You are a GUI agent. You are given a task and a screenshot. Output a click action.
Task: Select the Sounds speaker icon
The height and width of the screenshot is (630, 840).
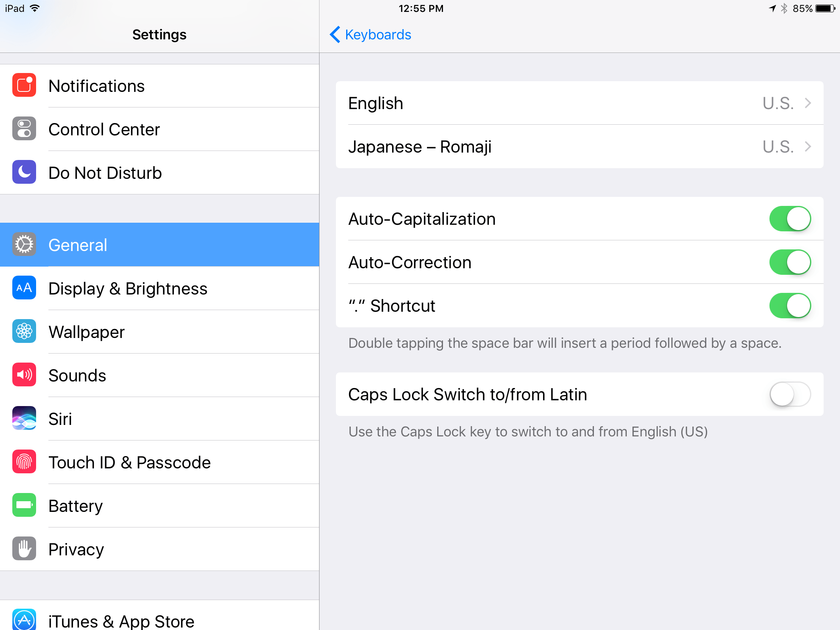(24, 375)
